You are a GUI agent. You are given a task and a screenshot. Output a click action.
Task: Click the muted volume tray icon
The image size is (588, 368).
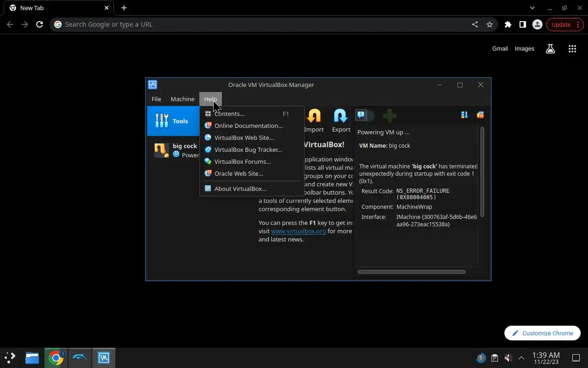(508, 358)
